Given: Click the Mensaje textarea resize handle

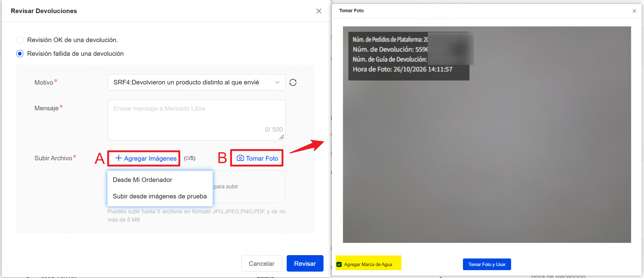Looking at the screenshot, I should (282, 137).
